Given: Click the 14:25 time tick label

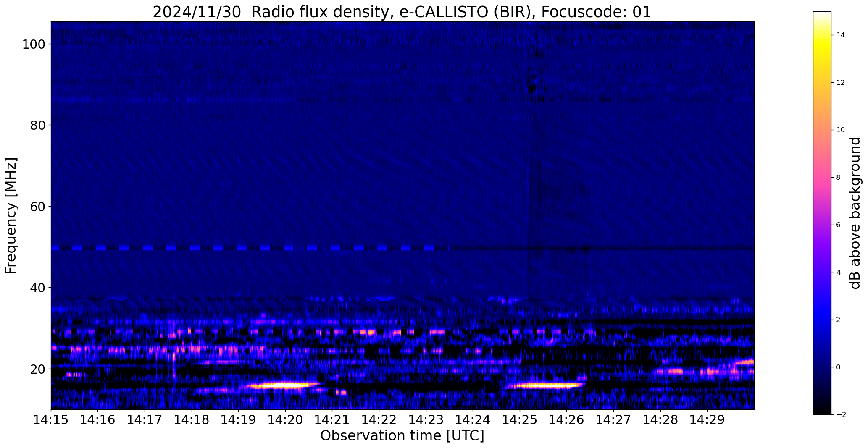Looking at the screenshot, I should click(x=520, y=420).
